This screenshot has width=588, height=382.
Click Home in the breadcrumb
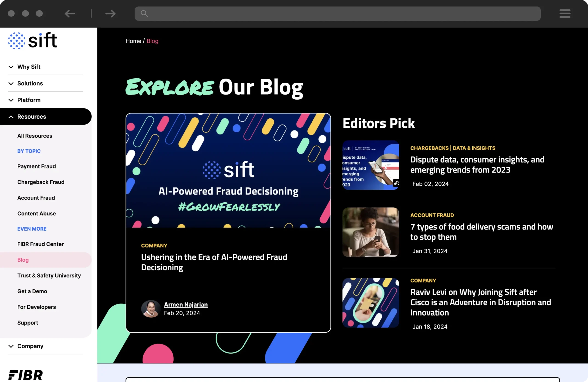[x=133, y=41]
